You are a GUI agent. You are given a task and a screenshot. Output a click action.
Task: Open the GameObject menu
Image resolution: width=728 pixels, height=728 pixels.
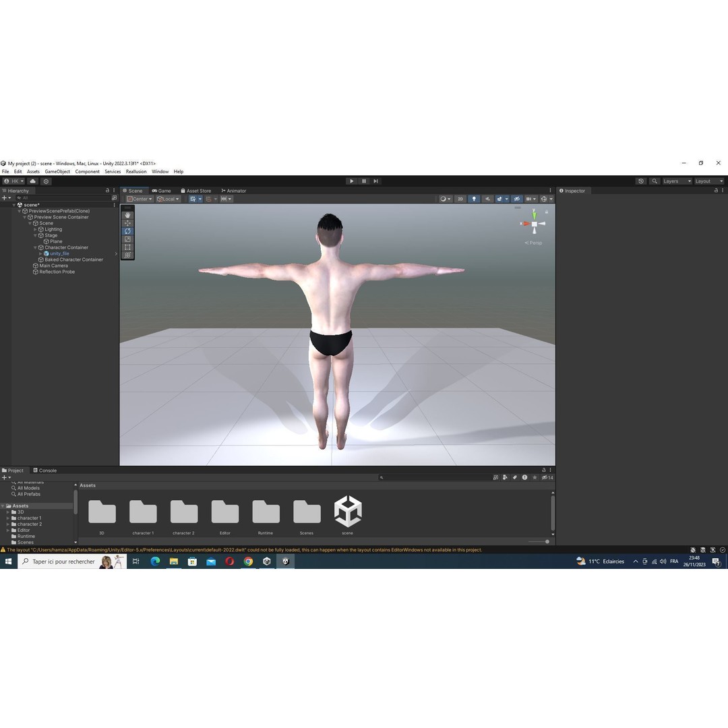(57, 171)
